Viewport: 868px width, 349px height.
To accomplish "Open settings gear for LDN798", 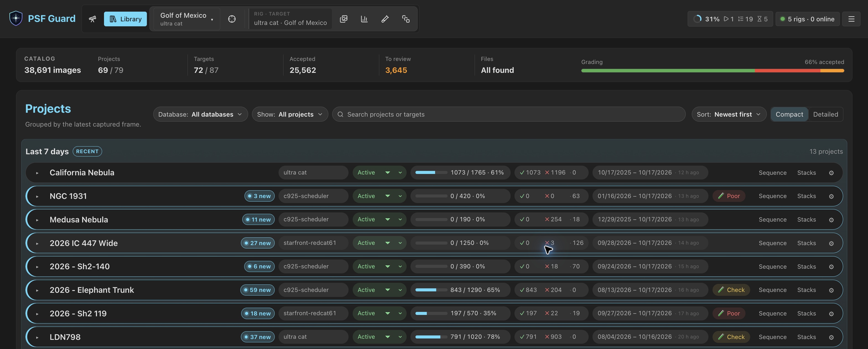I will point(831,337).
